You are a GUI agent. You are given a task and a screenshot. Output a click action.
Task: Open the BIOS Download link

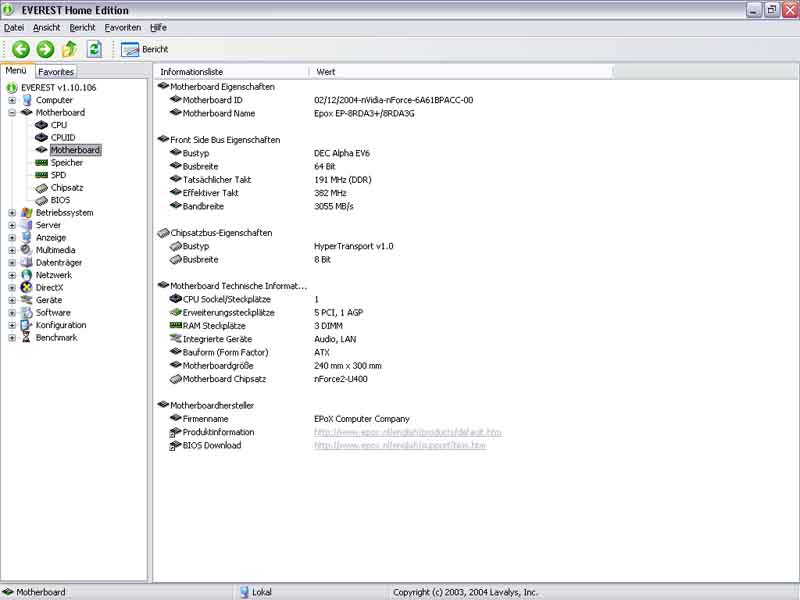[x=399, y=445]
